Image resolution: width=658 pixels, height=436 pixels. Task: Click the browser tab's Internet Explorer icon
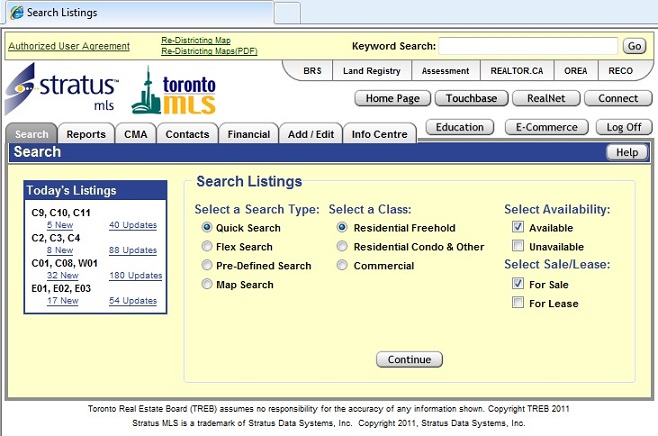(13, 13)
